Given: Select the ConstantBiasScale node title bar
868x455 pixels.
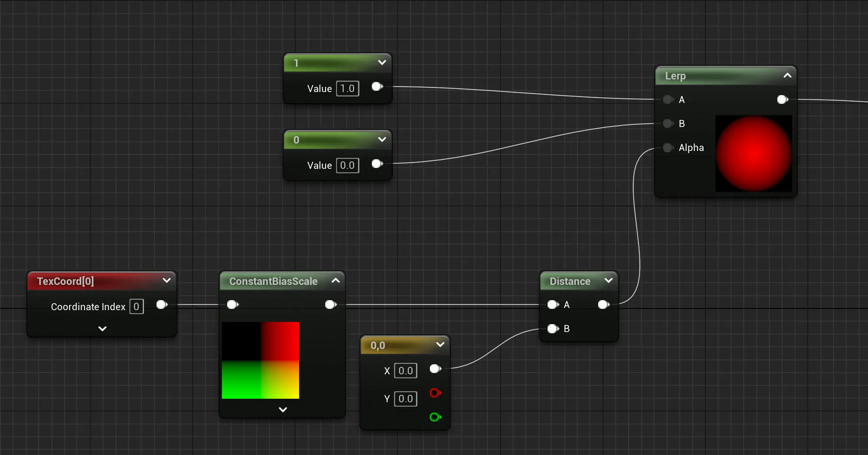Looking at the screenshot, I should tap(273, 281).
